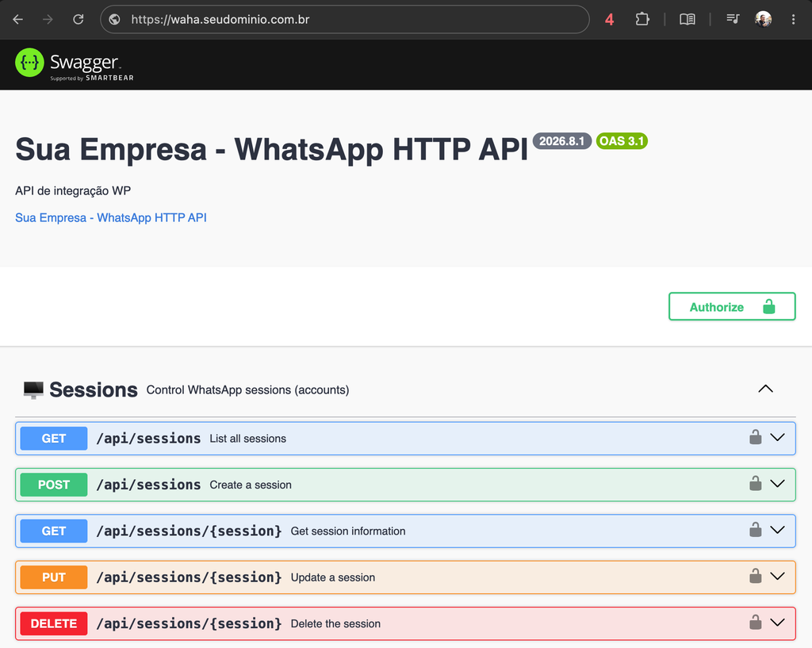Click the globe site info icon
This screenshot has width=812, height=648.
click(114, 20)
